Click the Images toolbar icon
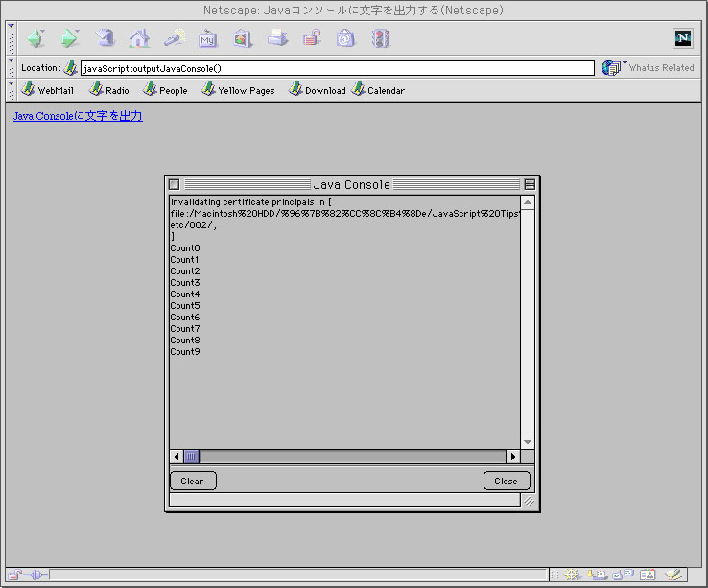 pos(243,38)
